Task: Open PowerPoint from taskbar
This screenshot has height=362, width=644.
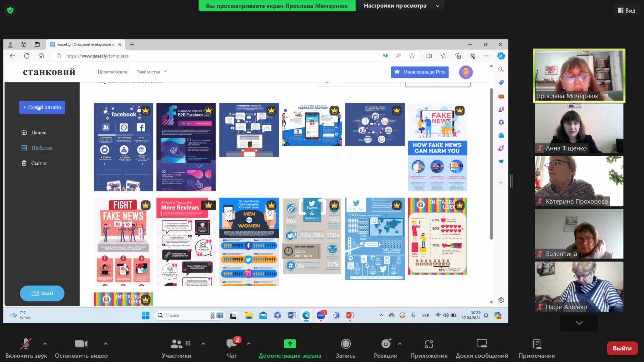Action: click(x=350, y=315)
